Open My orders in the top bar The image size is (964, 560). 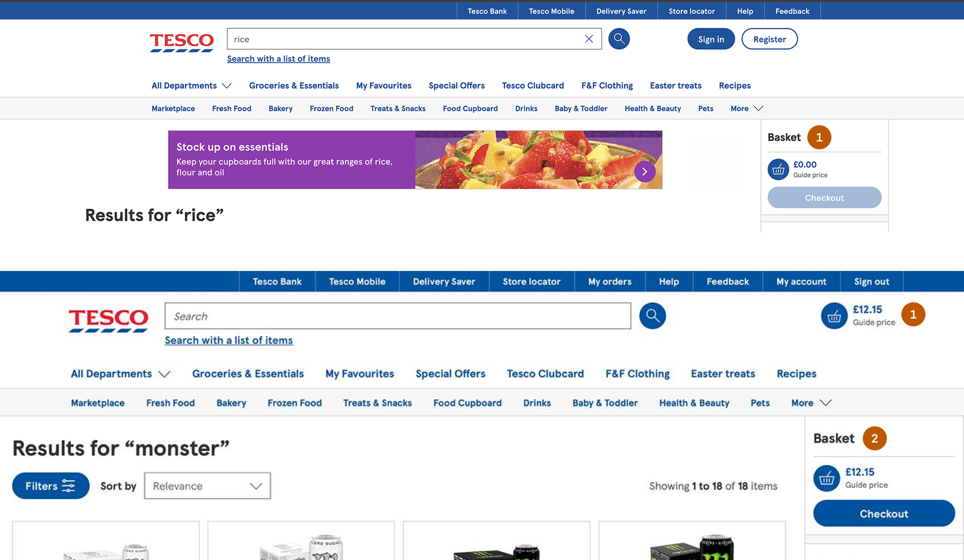tap(610, 282)
